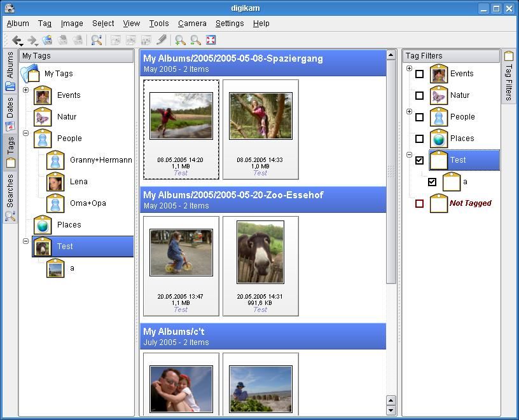Enable the Not Tagged filter checkbox
Screen dimensions: 519x420
click(419, 203)
